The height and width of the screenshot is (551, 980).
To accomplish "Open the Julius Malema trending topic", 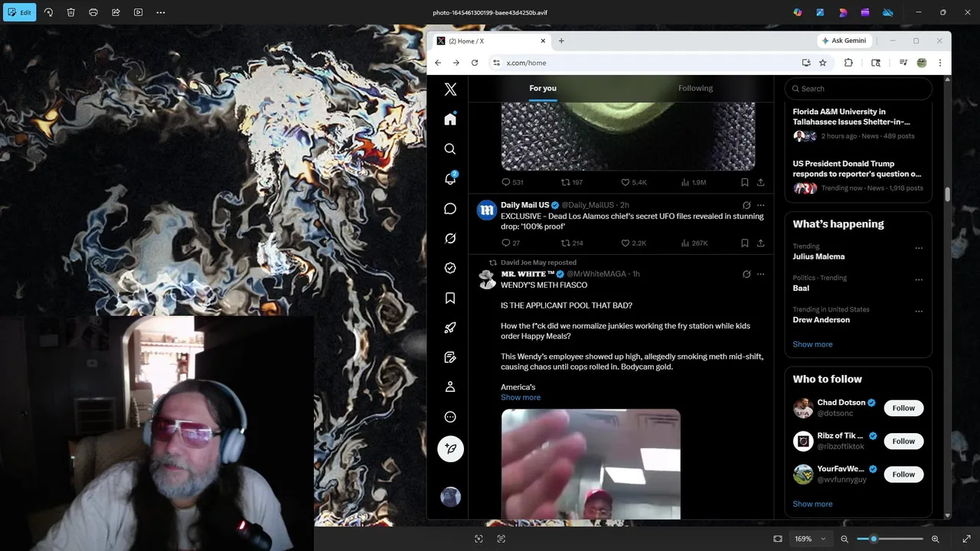I will tap(818, 256).
